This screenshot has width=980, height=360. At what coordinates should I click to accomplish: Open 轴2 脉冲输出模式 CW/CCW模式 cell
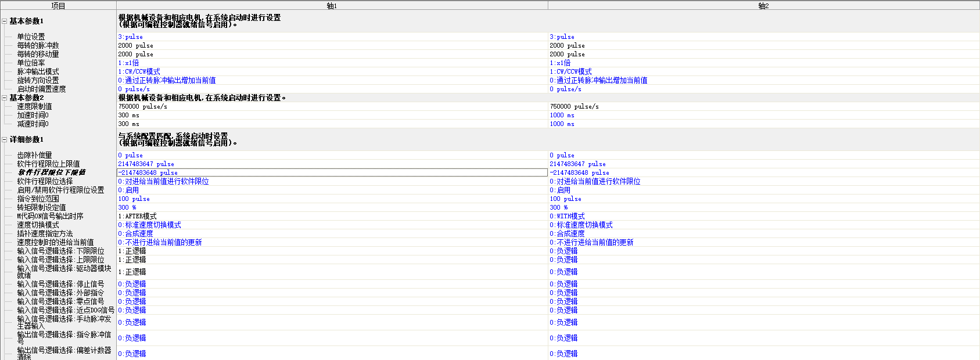tap(763, 71)
